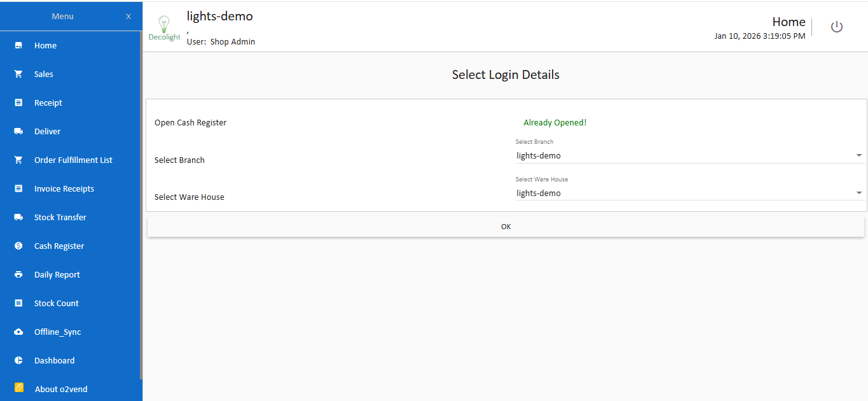Click the Offline_Sync cloud icon
Screen dimensions: 868x401
[x=18, y=332]
